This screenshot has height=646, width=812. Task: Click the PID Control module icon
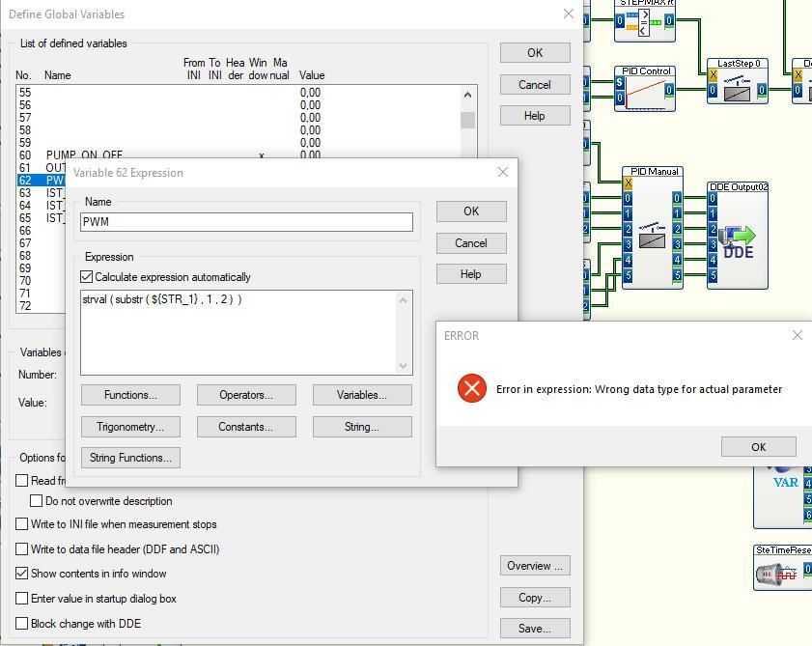(x=646, y=94)
